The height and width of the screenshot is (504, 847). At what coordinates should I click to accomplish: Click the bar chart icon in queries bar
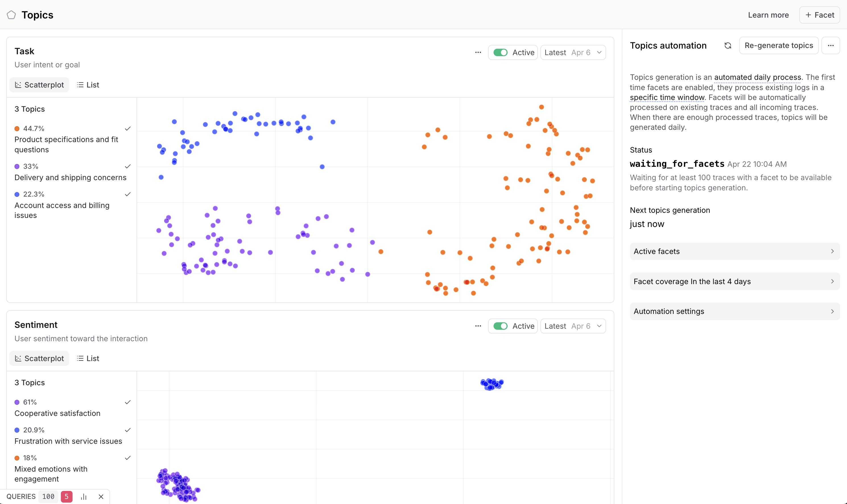(84, 497)
